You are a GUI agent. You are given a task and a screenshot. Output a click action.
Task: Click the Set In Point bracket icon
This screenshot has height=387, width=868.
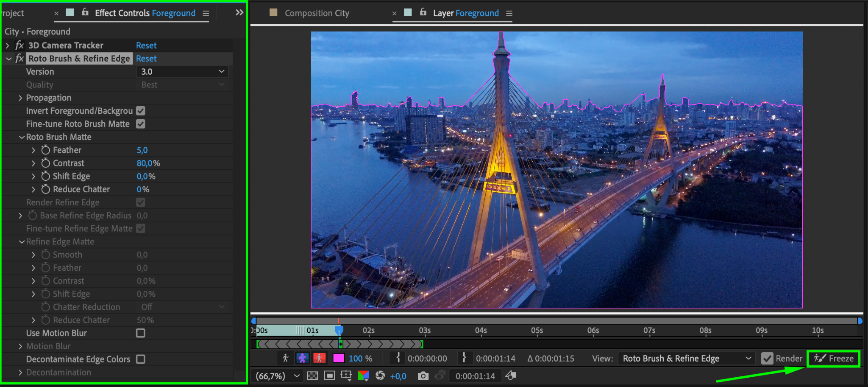(x=398, y=358)
